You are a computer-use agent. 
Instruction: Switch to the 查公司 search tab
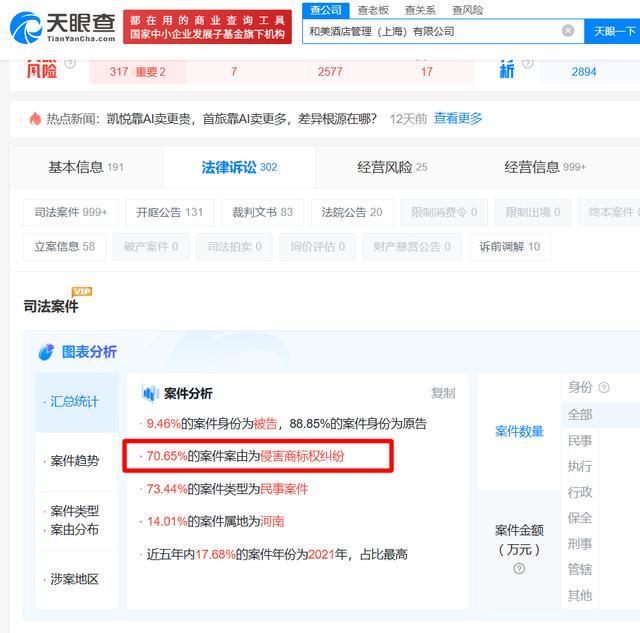(326, 10)
